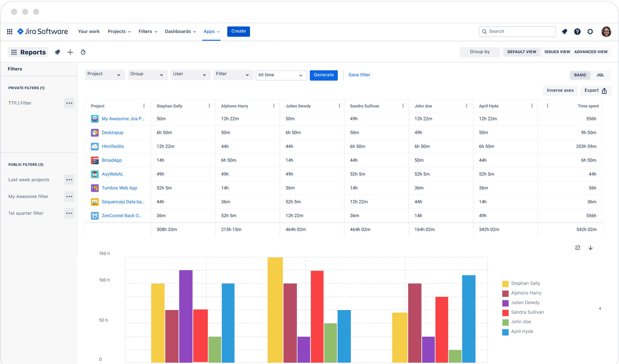Click the notifications icon in header
This screenshot has height=364, width=619.
click(x=564, y=32)
